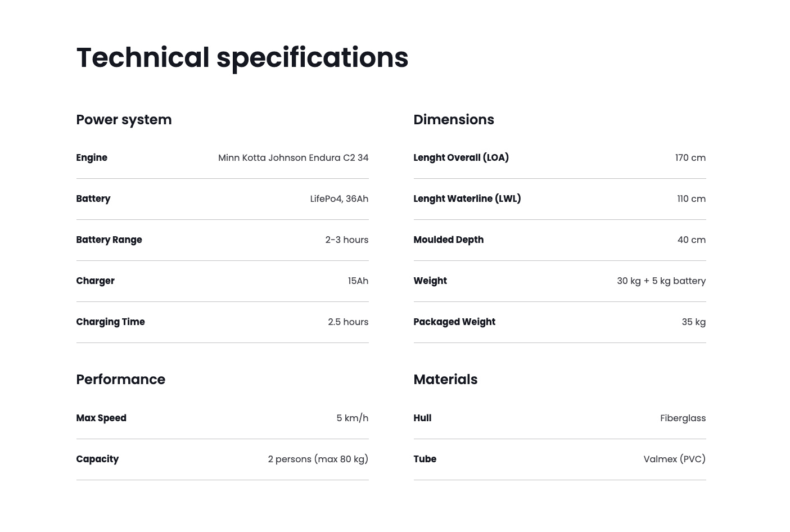Click the Dimensions section heading

click(x=453, y=120)
